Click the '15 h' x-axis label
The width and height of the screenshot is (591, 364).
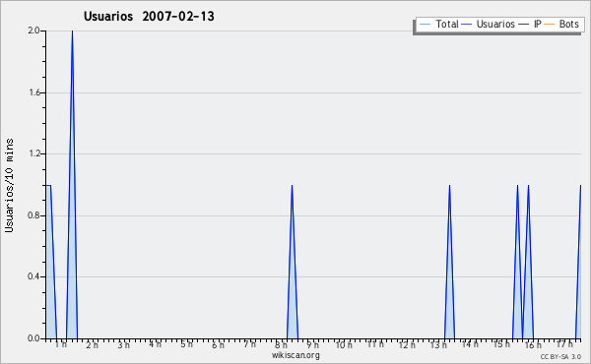[501, 344]
